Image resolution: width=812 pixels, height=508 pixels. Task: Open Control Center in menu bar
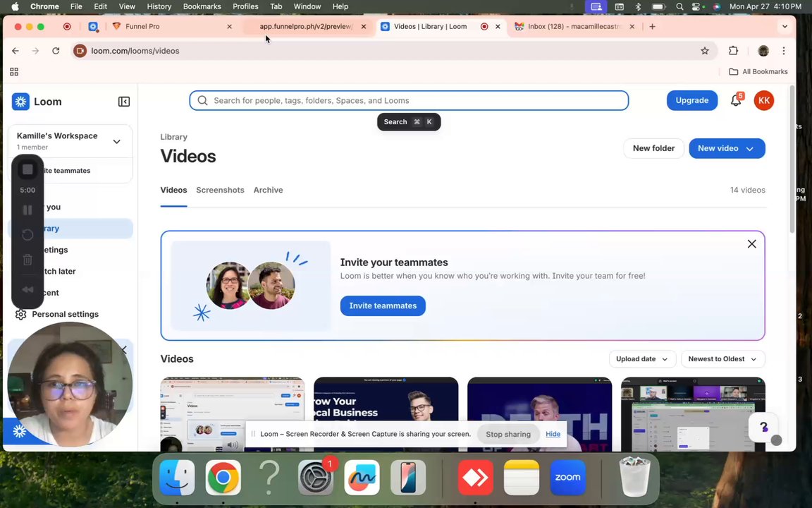point(696,7)
